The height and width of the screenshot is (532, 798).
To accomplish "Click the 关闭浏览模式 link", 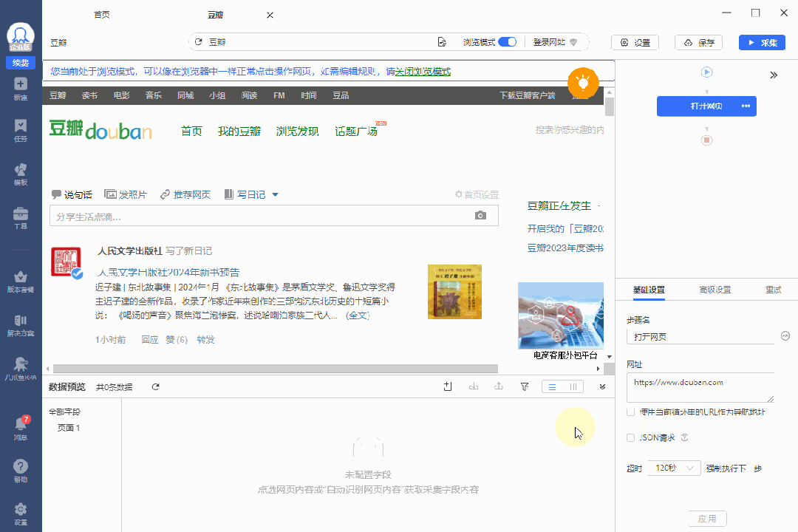I will 423,72.
